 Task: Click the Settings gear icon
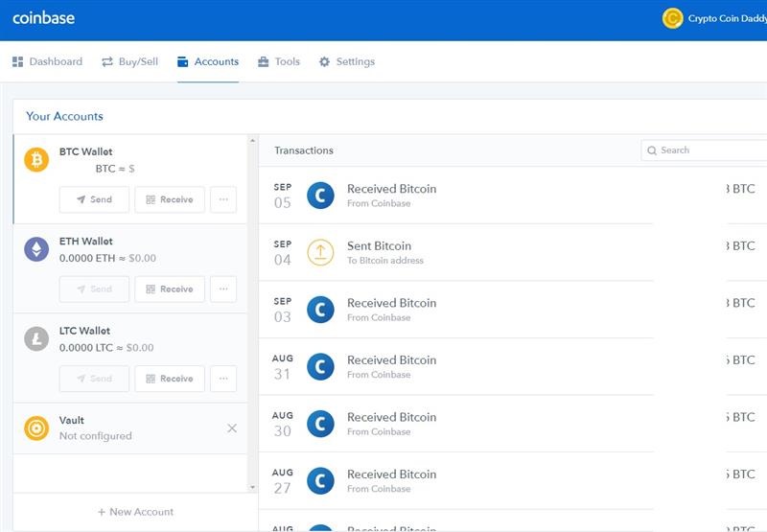click(x=324, y=61)
